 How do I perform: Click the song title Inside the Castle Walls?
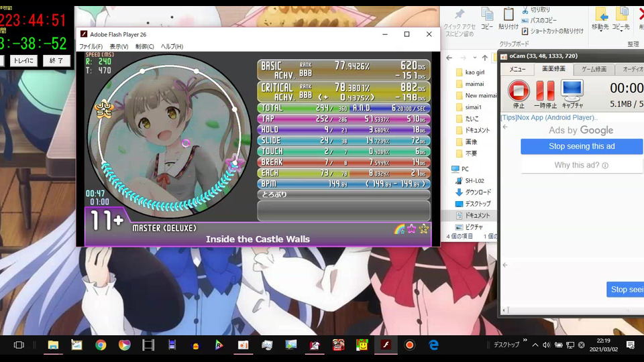(258, 239)
